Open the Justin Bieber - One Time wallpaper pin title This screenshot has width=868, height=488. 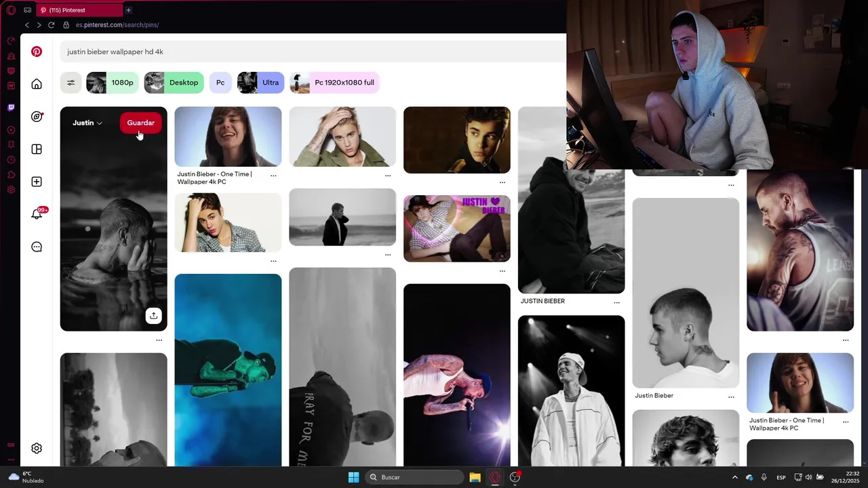click(x=214, y=178)
